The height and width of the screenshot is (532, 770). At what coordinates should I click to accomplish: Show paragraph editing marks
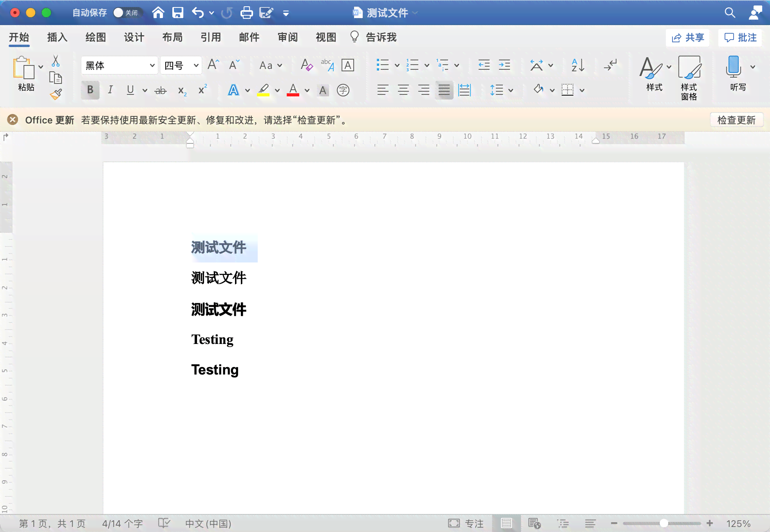(x=610, y=65)
